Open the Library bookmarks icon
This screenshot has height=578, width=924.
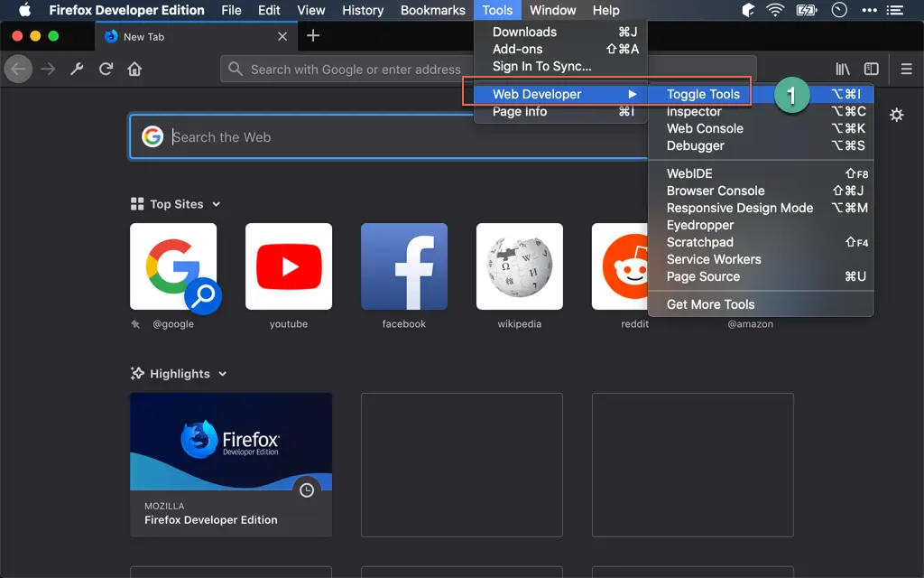pos(842,69)
